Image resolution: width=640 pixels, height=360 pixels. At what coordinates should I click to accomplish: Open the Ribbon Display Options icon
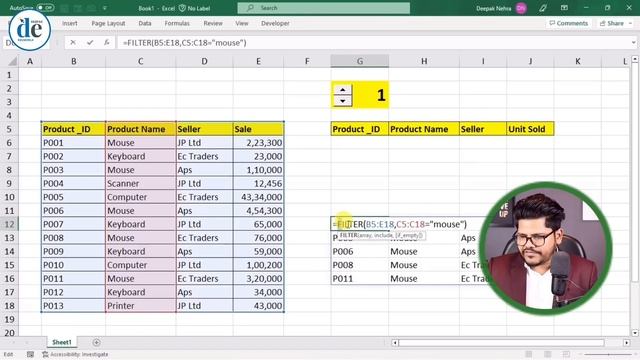pyautogui.click(x=564, y=8)
